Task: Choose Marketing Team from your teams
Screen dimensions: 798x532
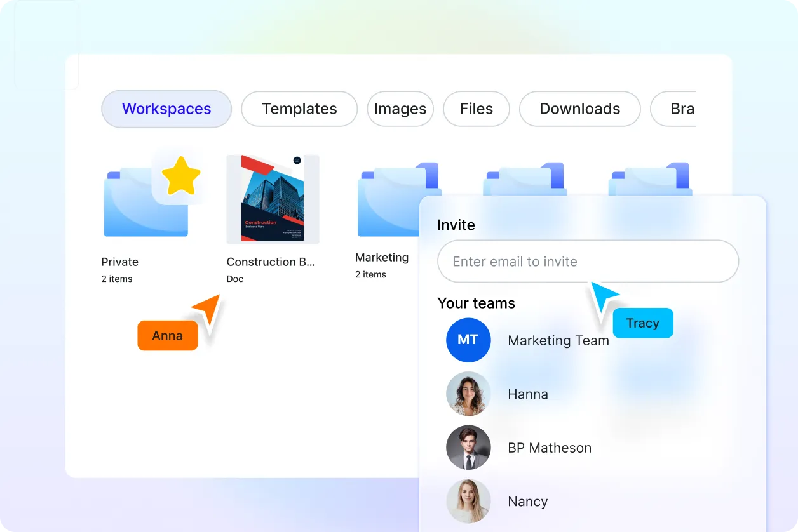Action: click(x=558, y=340)
